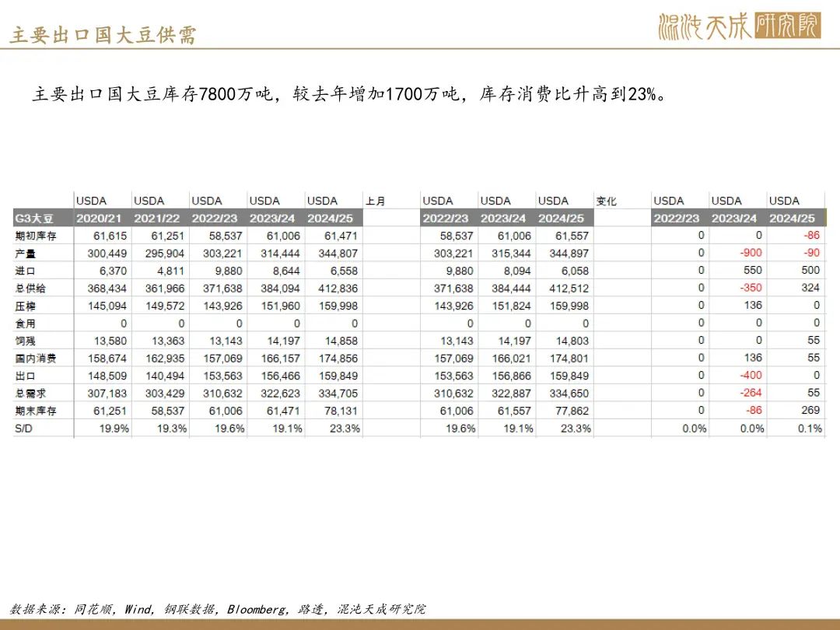Image resolution: width=840 pixels, height=630 pixels.
Task: Click the S/D row label
Action: pos(23,429)
